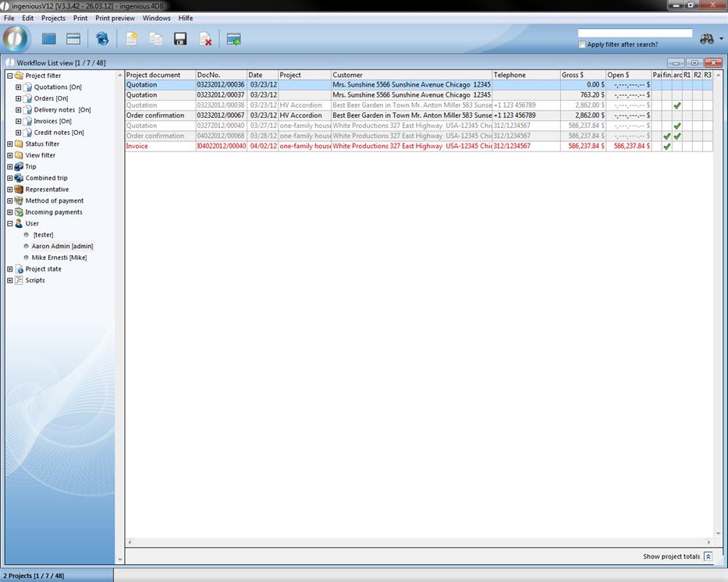Click the new document toolbar icon

pyautogui.click(x=132, y=39)
